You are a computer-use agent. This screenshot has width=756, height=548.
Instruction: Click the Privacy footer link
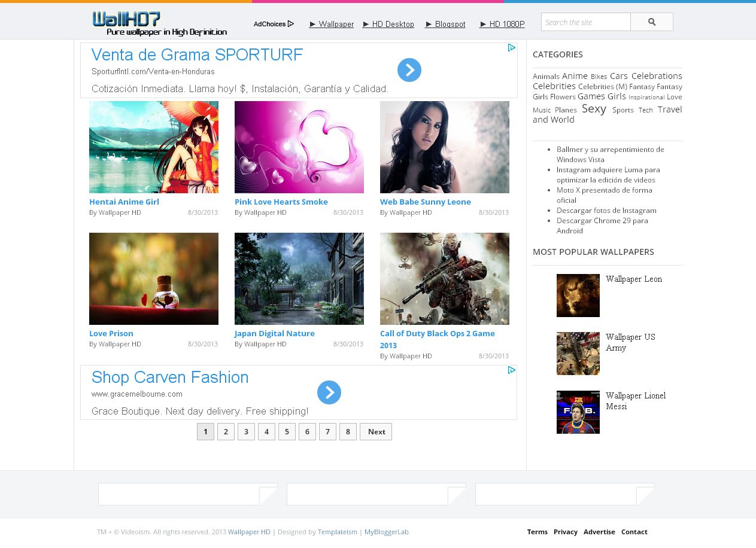566,532
